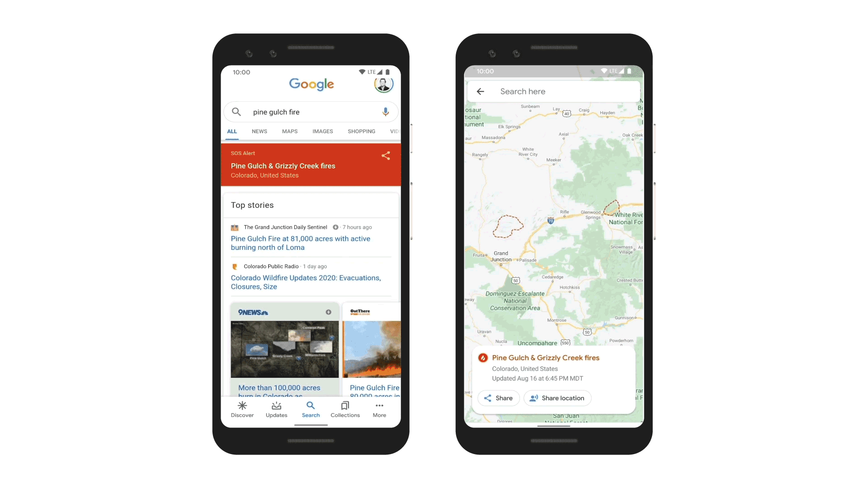The width and height of the screenshot is (868, 488).
Task: Expand the More menu at bottom bar
Action: [379, 409]
